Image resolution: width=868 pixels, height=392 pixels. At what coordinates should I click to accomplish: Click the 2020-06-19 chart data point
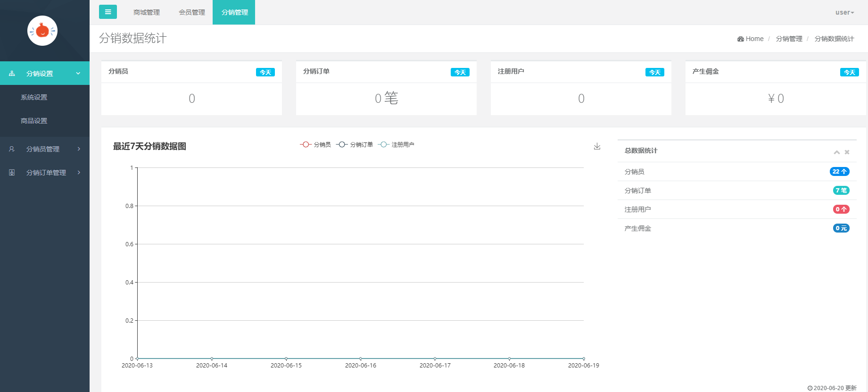584,359
